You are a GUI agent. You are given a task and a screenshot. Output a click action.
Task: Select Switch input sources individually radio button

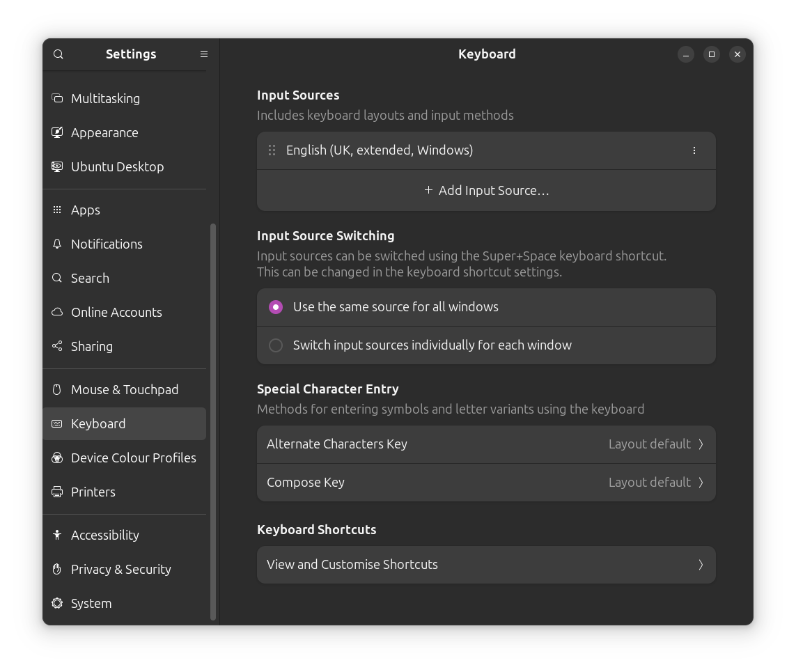(276, 345)
